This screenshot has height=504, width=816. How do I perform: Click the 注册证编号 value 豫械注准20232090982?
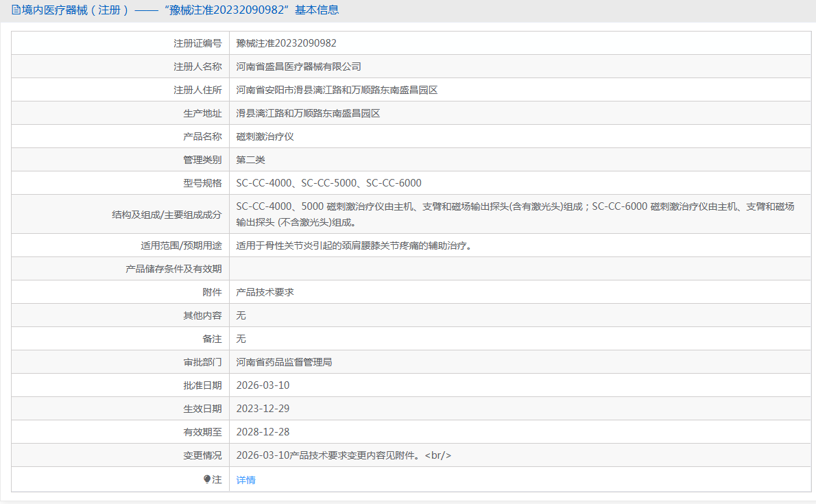coord(286,43)
